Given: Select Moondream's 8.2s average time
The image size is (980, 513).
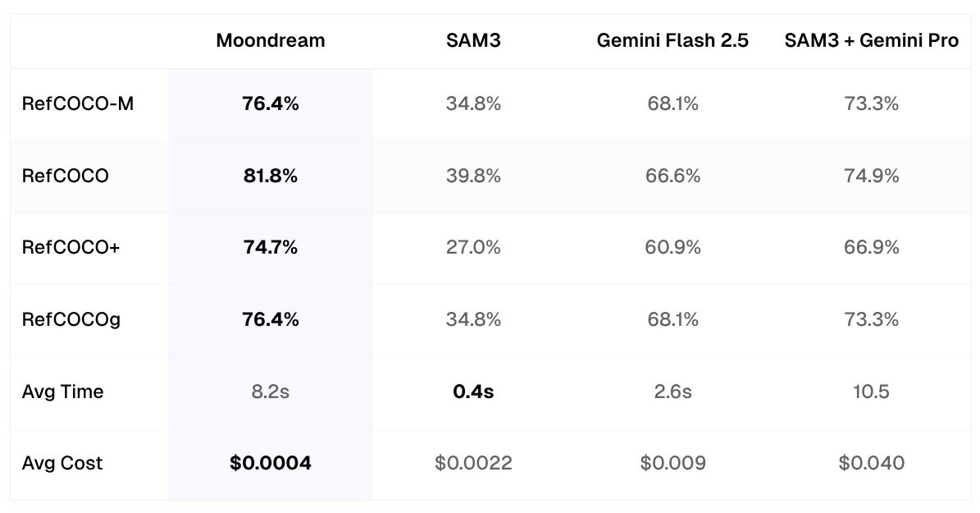Looking at the screenshot, I should click(x=270, y=392).
